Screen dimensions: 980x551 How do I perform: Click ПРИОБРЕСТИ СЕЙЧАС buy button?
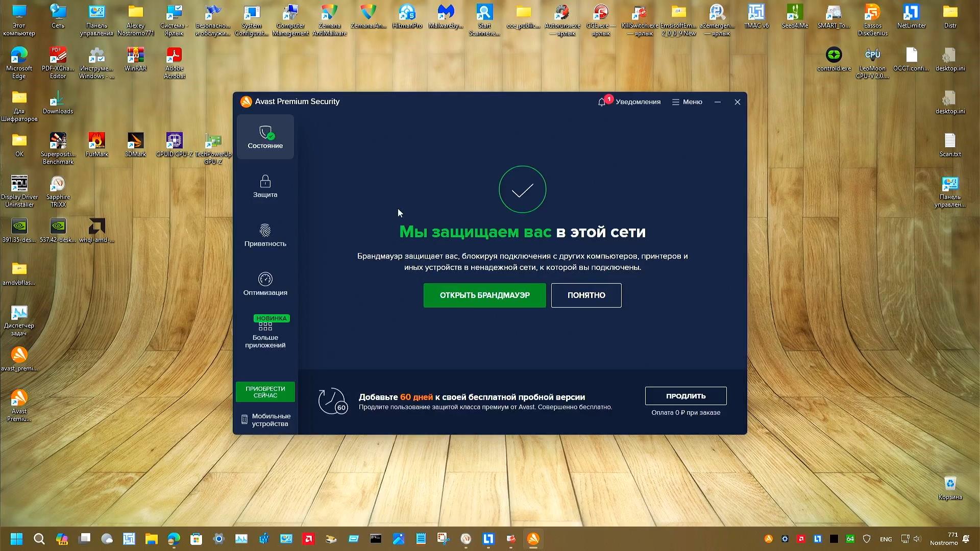coord(265,392)
